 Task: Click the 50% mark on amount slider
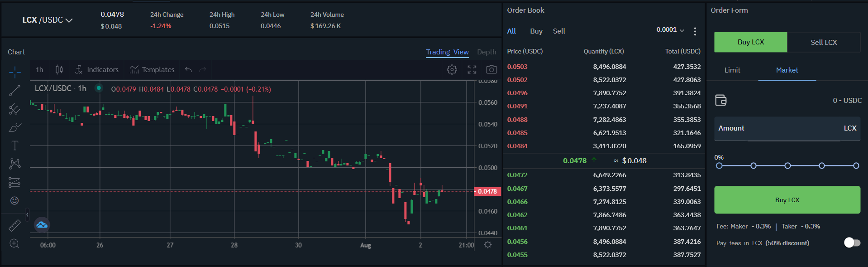coord(787,165)
